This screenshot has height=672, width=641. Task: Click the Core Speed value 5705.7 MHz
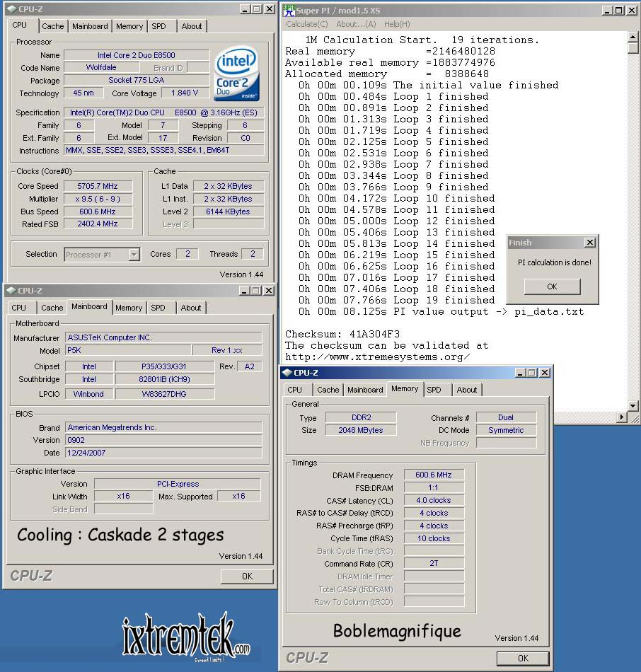pos(98,186)
